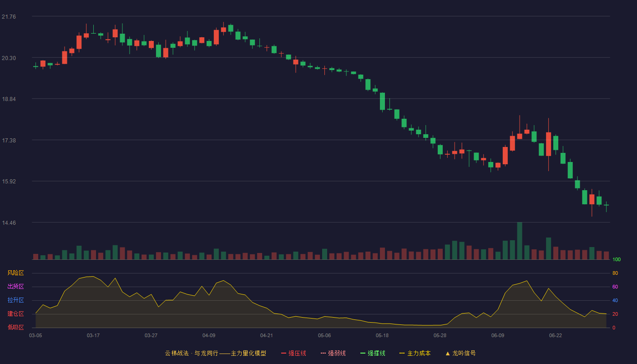637x364 pixels.
Task: Click the 06-22 date label
Action: (x=556, y=335)
